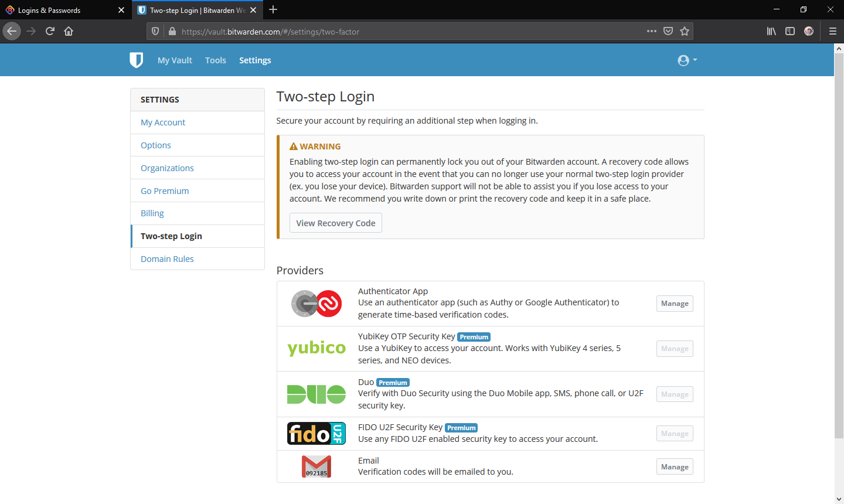Screen dimensions: 844x504
Task: Click the browser forward arrow
Action: [31, 31]
